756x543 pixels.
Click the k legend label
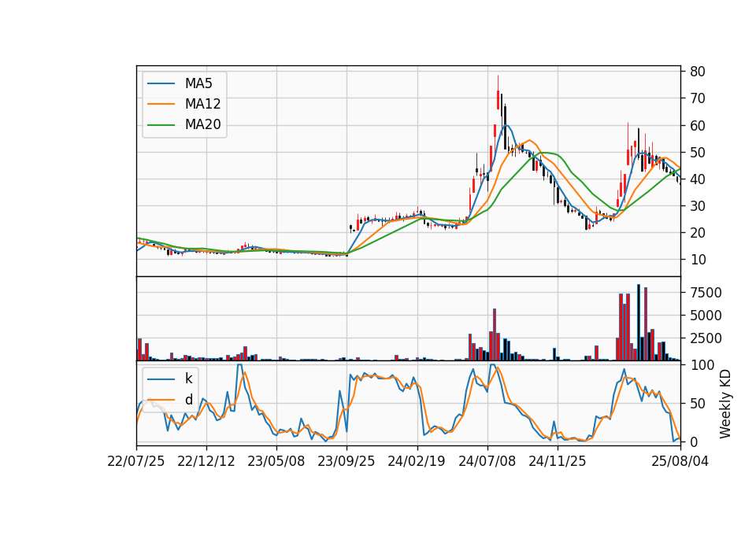click(188, 379)
